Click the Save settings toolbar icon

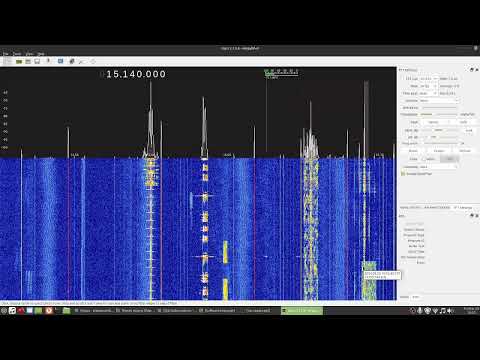coord(37,61)
